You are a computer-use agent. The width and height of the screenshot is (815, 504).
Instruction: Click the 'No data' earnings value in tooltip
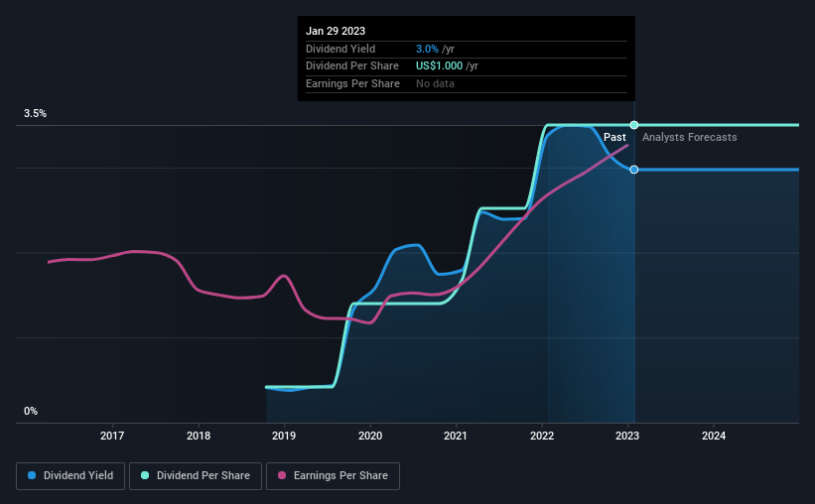pos(435,83)
